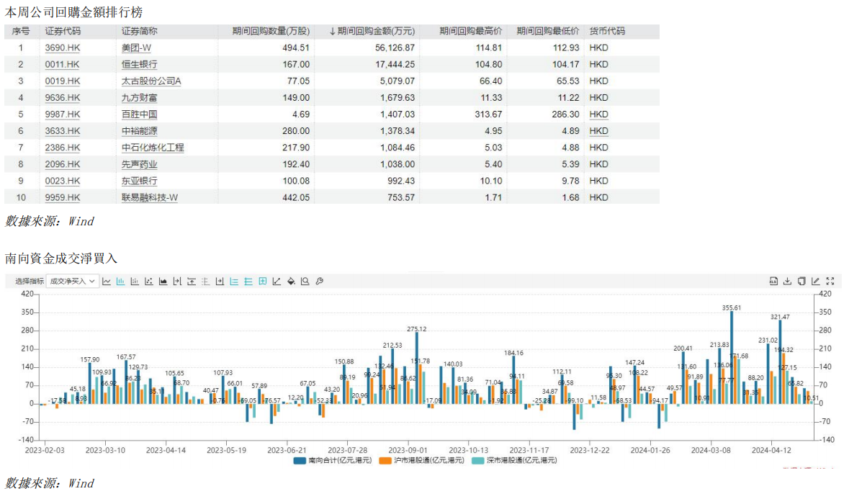Viewport: 849px width, 504px height.
Task: Open stock code link 9987.HK
Action: (62, 114)
